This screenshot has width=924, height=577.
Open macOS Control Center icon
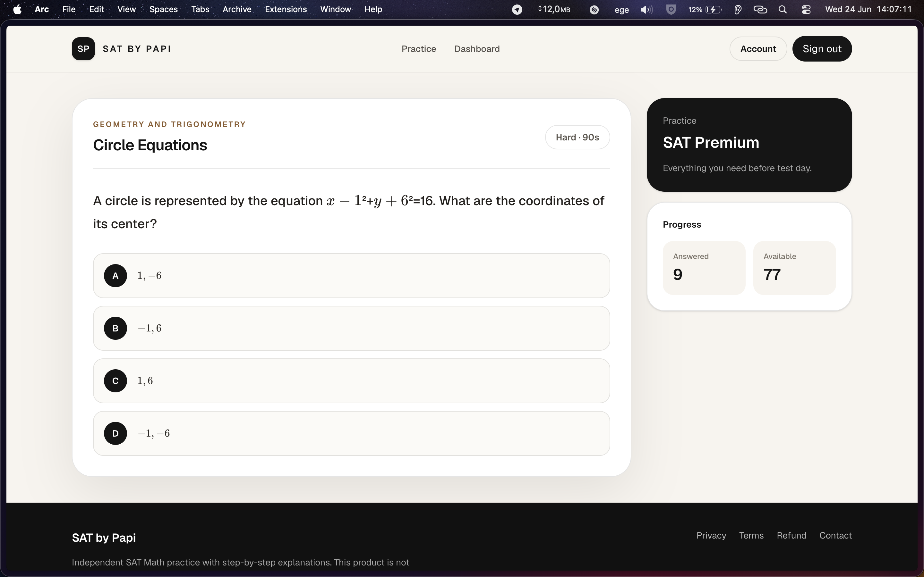[806, 10]
